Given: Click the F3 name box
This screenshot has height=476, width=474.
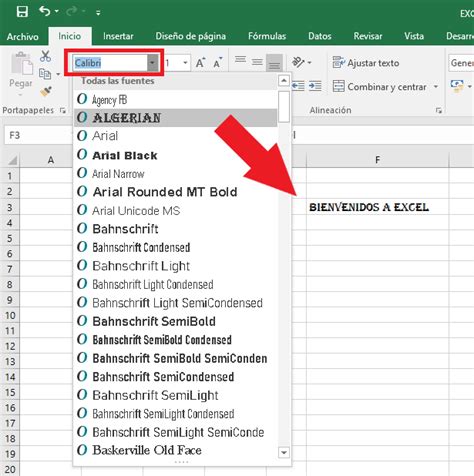Looking at the screenshot, I should [x=37, y=135].
